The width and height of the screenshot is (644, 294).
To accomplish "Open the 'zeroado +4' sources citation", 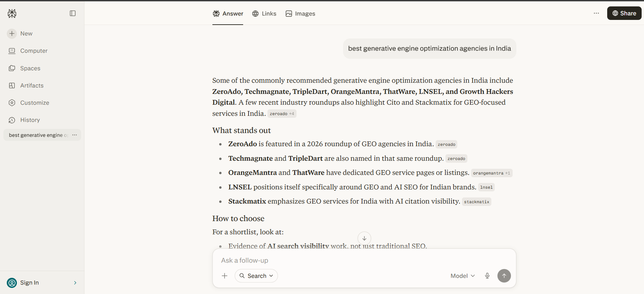I will (282, 114).
